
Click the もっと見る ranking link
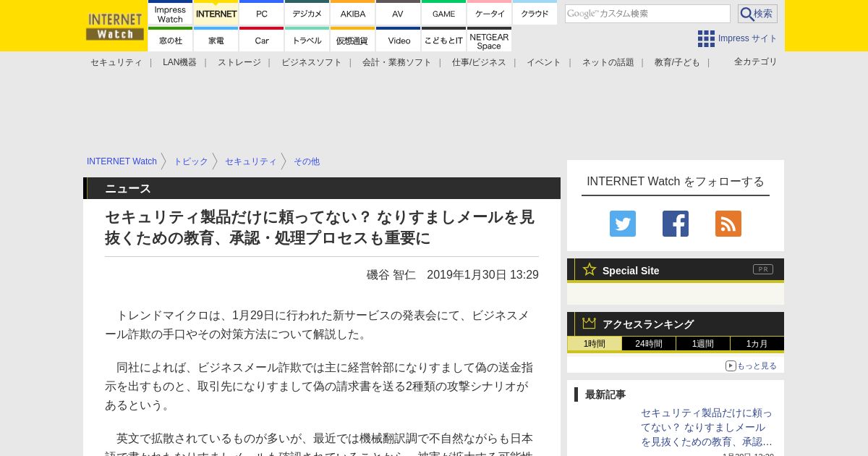tap(757, 366)
